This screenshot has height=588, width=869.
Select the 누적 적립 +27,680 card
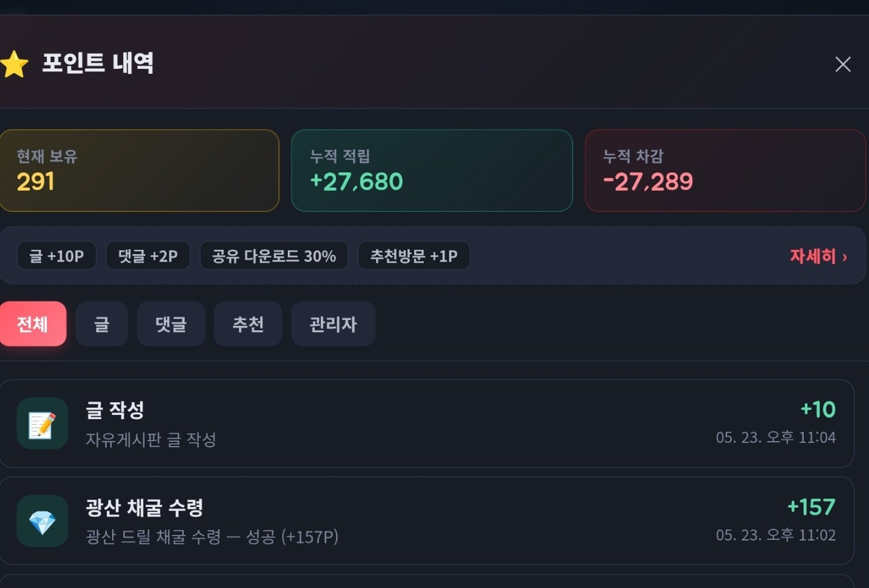pos(432,171)
